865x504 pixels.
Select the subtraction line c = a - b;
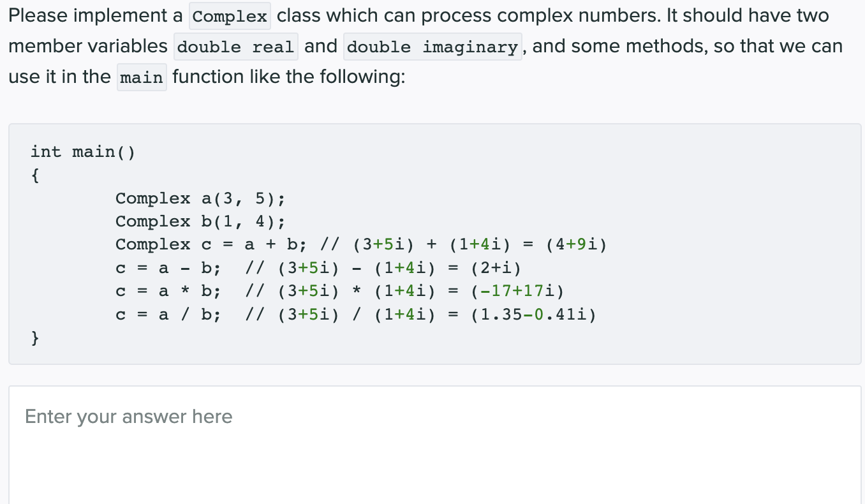point(168,267)
